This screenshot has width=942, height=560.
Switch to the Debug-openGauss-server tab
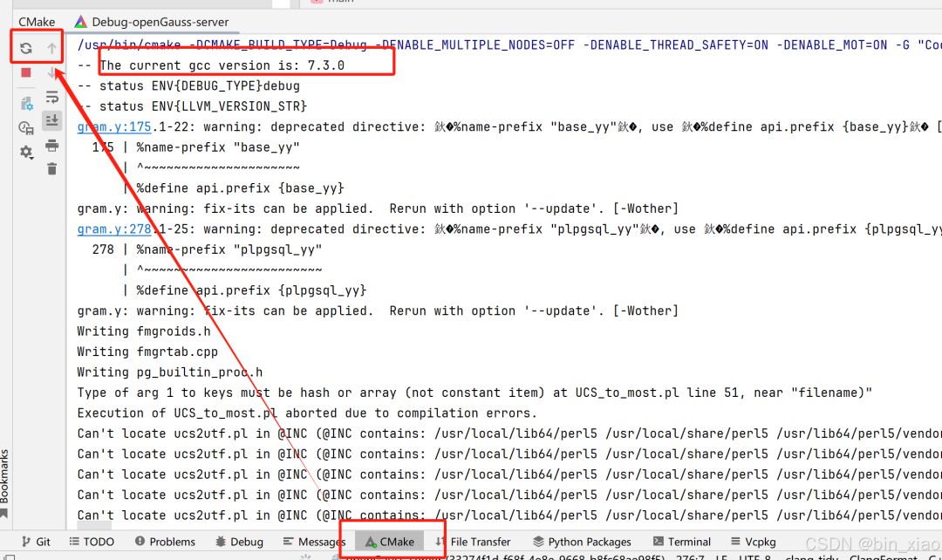152,22
